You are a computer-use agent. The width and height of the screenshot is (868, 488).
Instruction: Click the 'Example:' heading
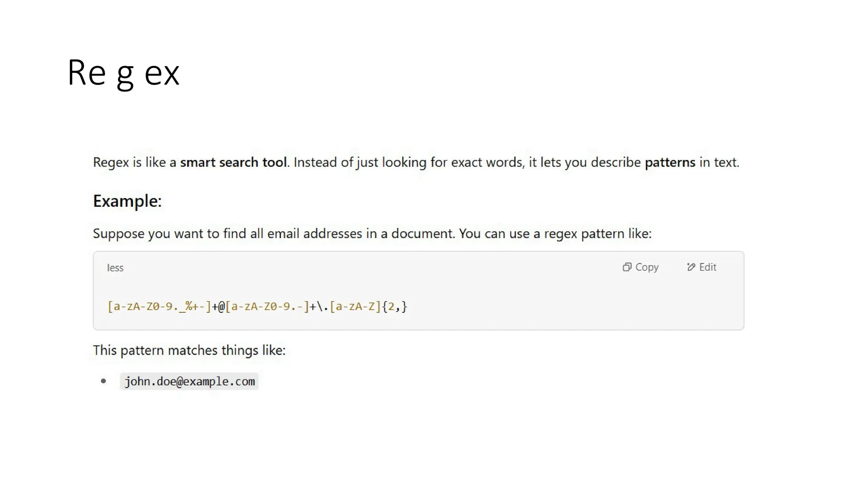127,201
